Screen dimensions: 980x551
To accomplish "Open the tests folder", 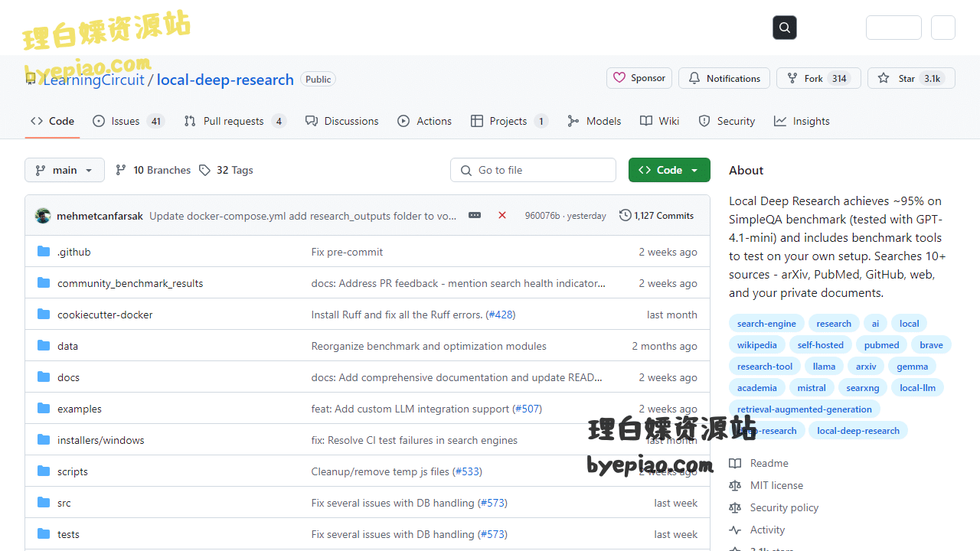I will point(68,534).
